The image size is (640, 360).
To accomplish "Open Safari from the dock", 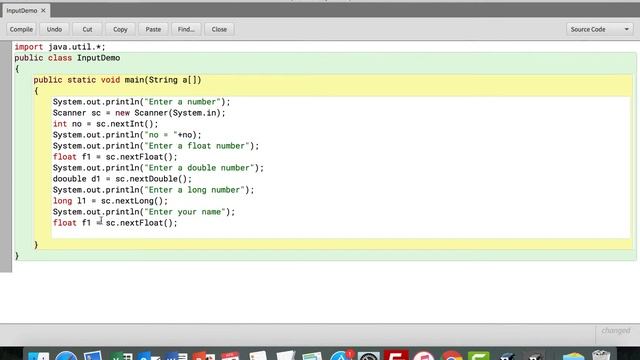I will point(66,356).
